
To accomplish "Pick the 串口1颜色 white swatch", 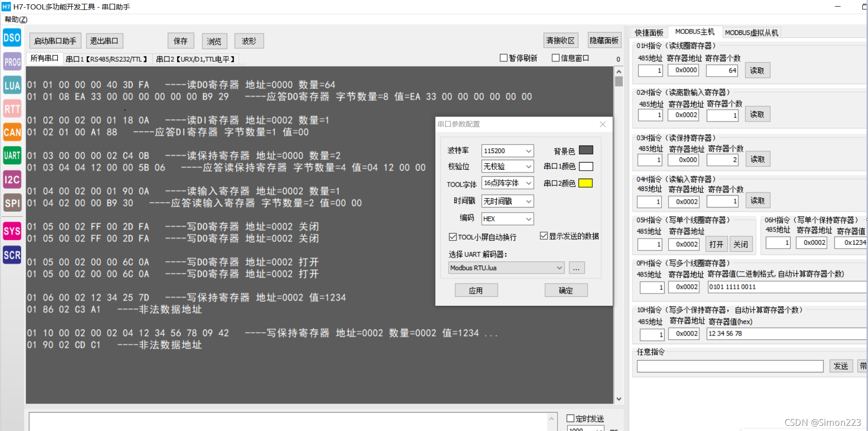I will click(x=586, y=166).
